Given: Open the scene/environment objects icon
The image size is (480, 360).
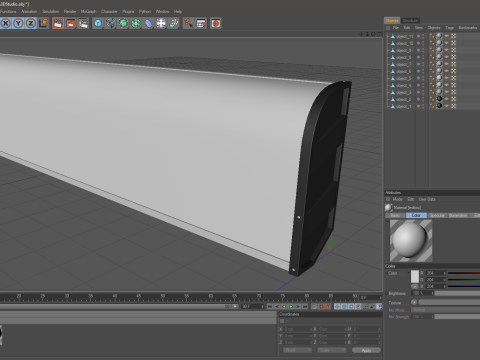Looking at the screenshot, I should pyautogui.click(x=161, y=23).
